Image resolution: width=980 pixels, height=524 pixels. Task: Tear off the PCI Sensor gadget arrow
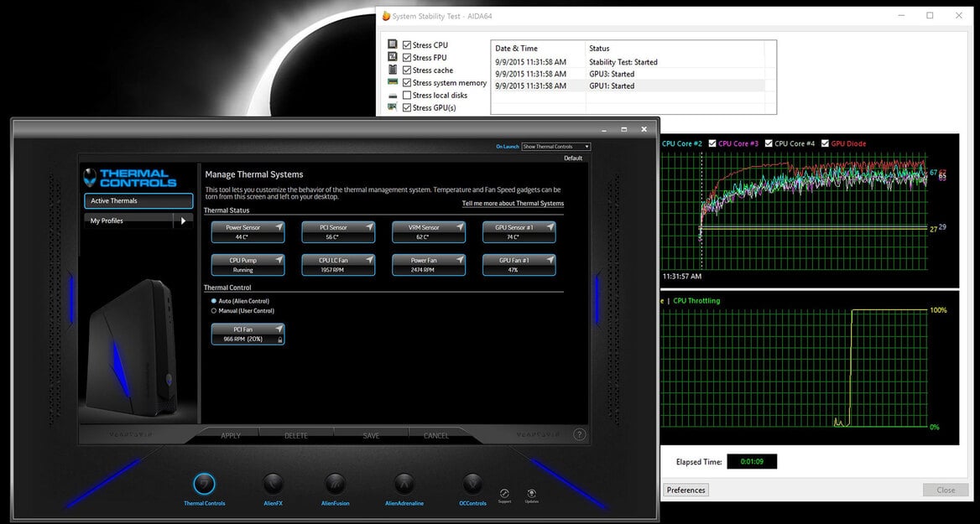pyautogui.click(x=369, y=226)
